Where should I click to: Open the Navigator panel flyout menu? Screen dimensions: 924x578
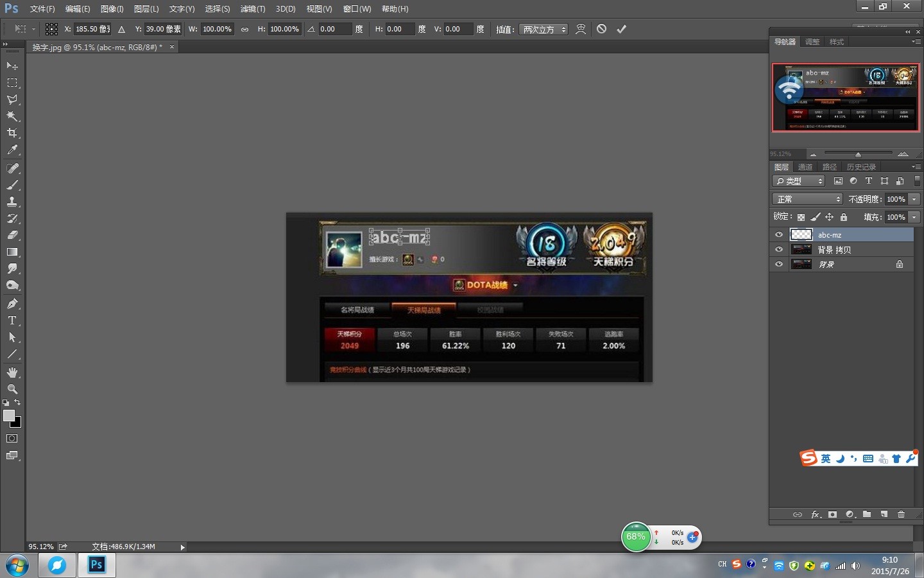[916, 42]
